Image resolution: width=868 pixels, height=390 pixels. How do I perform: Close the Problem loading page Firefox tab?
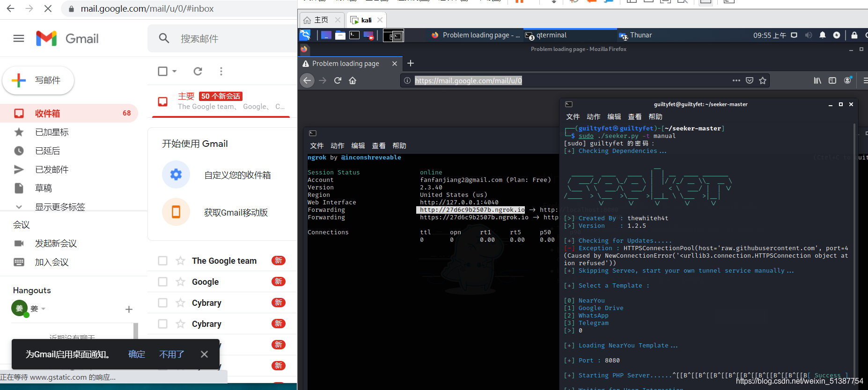tap(395, 63)
